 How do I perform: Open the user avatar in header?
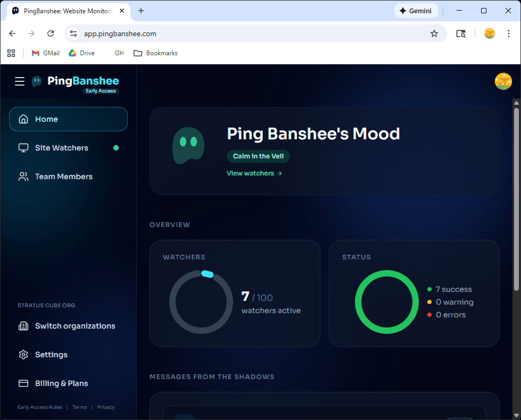[x=503, y=81]
